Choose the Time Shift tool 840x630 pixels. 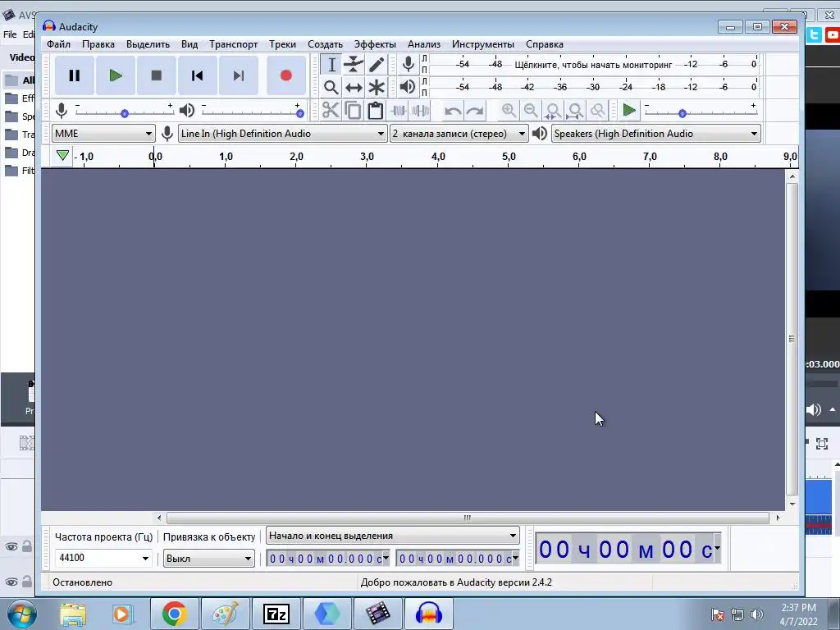(354, 87)
